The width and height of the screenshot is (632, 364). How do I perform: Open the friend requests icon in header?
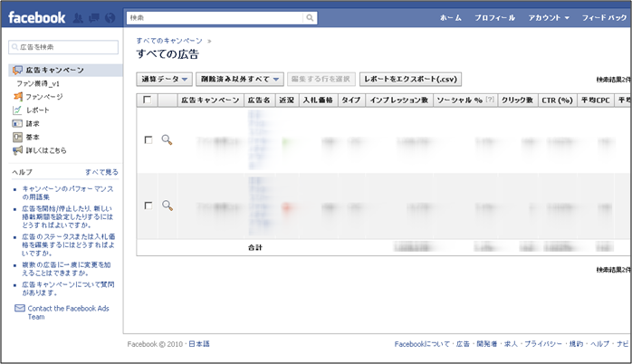78,18
